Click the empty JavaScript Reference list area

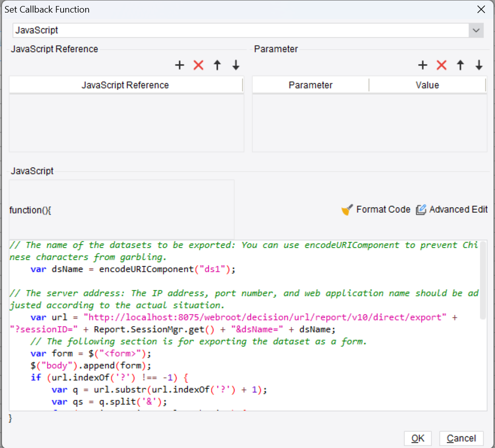click(x=126, y=122)
